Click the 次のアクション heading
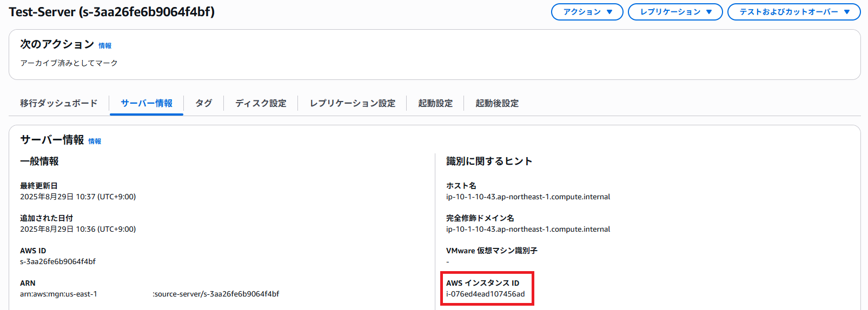 (57, 44)
